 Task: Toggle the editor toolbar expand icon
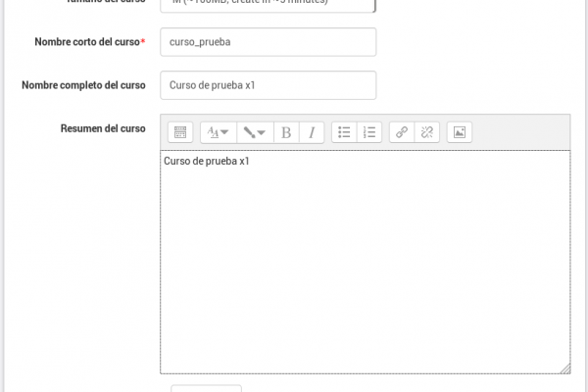[x=180, y=132]
